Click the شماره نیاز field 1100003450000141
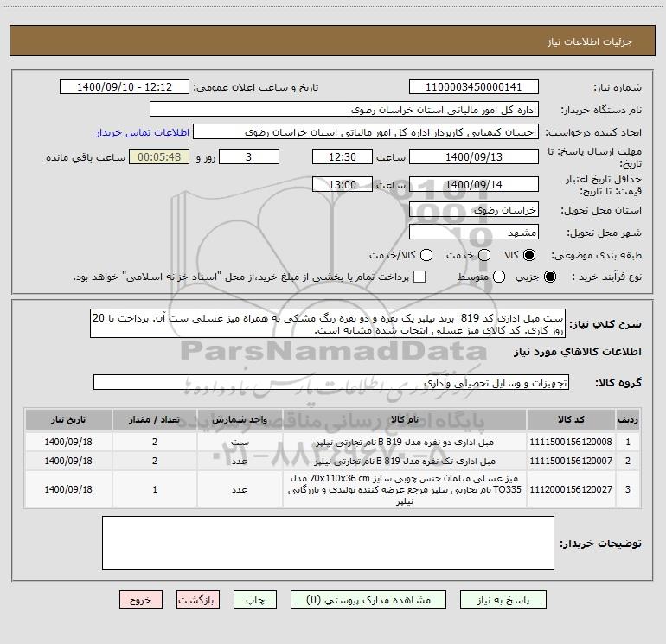666x644 pixels. [474, 87]
